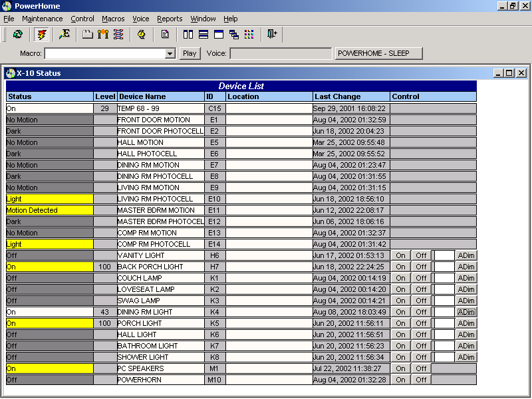This screenshot has width=532, height=399.
Task: Click the Voice input field
Action: pos(281,54)
